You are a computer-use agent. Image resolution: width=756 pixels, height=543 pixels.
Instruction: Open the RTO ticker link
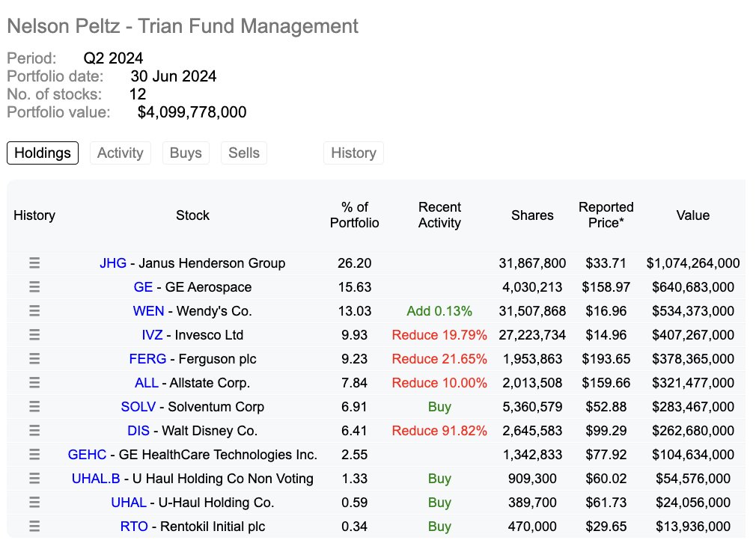click(x=134, y=526)
